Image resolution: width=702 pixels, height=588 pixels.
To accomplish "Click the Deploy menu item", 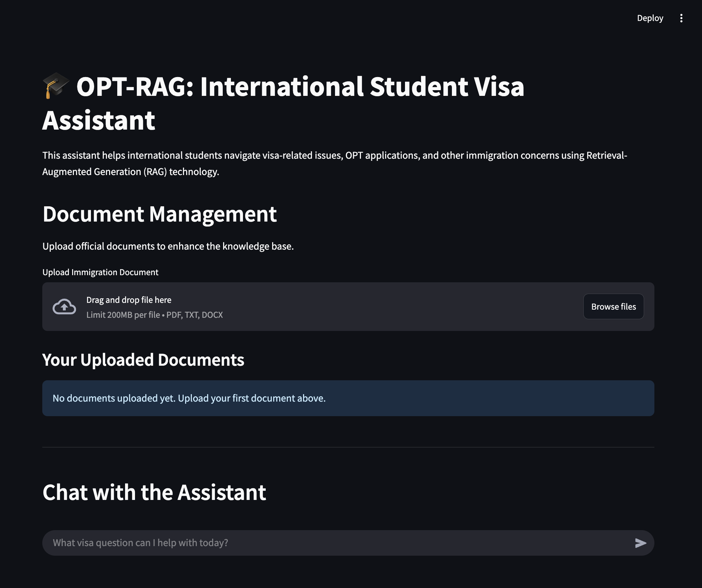I will pos(650,18).
